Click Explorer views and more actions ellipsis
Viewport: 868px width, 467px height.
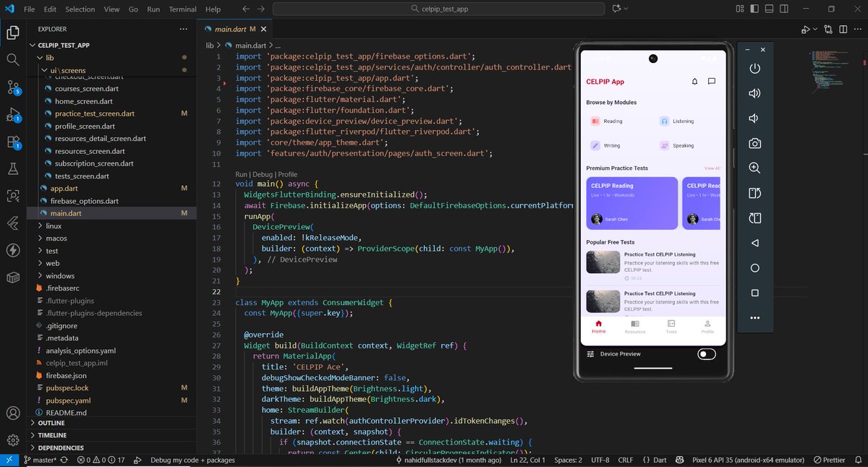(184, 29)
